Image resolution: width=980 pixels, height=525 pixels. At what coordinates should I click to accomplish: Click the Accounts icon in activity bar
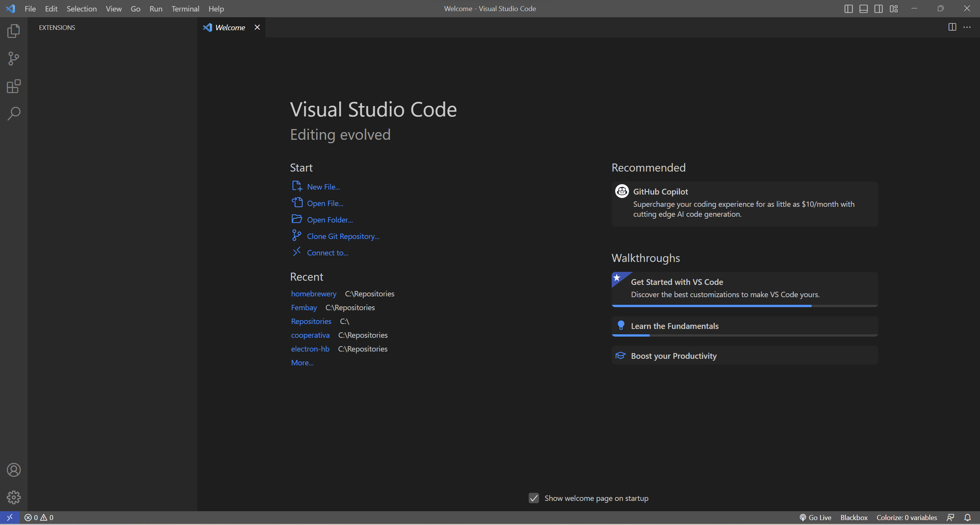(x=14, y=469)
